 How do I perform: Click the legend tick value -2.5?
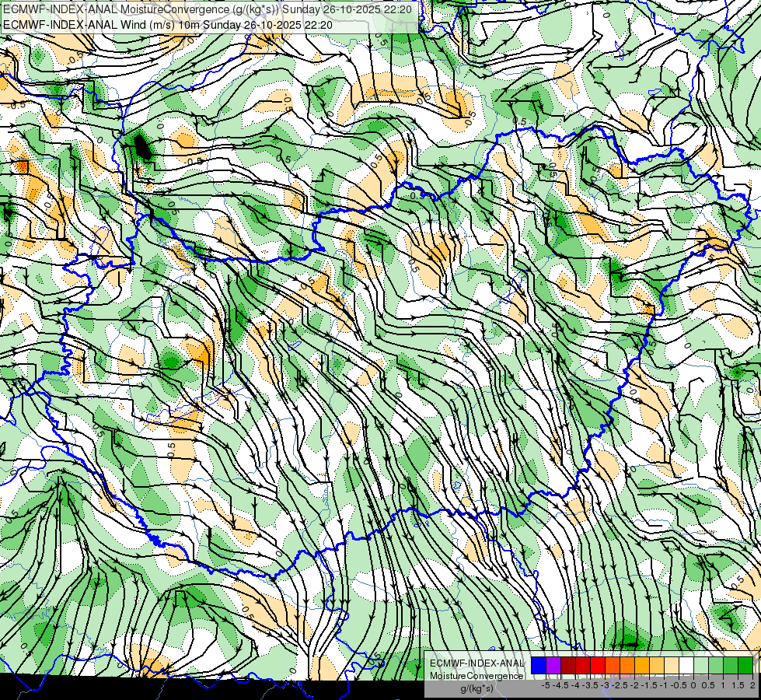(620, 685)
